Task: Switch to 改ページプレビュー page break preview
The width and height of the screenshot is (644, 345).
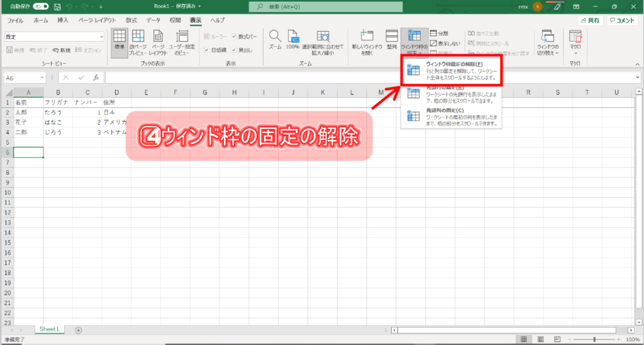Action: click(x=138, y=43)
